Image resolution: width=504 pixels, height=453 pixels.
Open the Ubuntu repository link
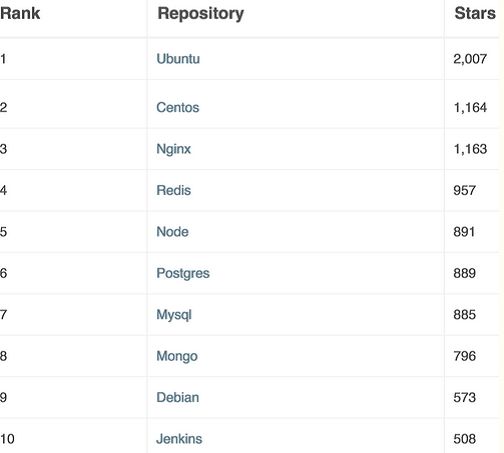[178, 59]
